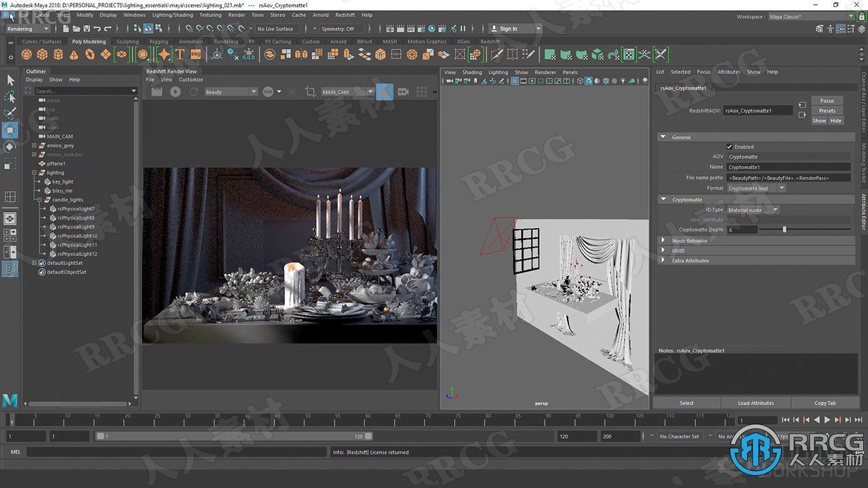Image resolution: width=868 pixels, height=488 pixels.
Task: Click the time range slider bar
Action: [x=234, y=436]
